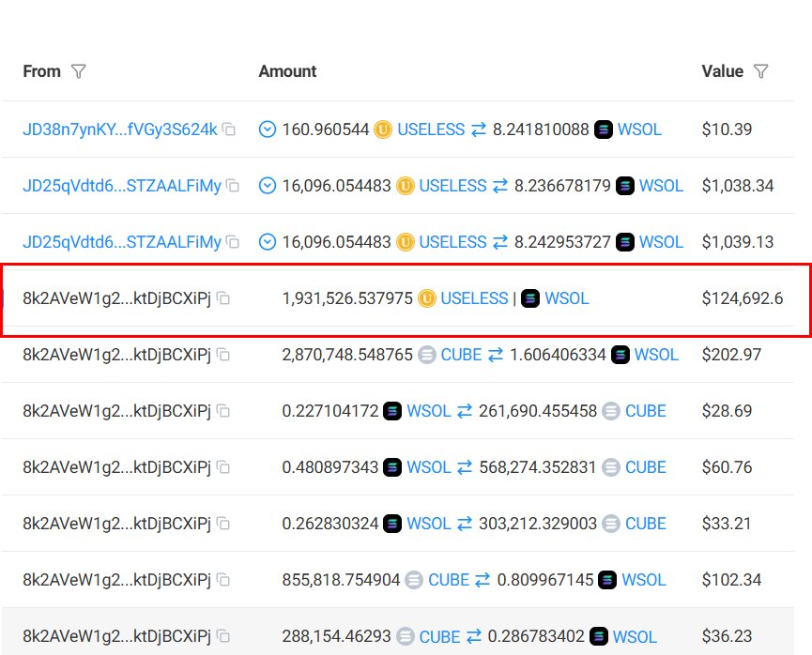
Task: Click the Amount column header
Action: coord(287,71)
